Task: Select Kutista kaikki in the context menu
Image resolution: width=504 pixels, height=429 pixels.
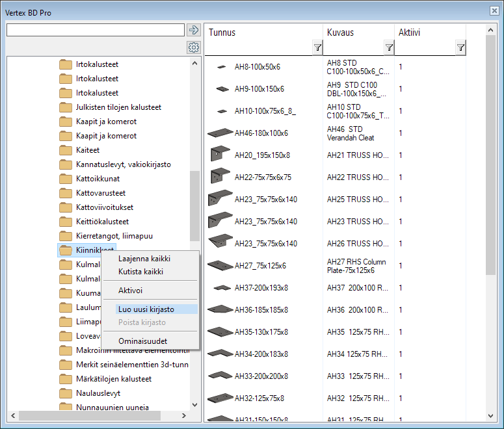Action: point(140,272)
